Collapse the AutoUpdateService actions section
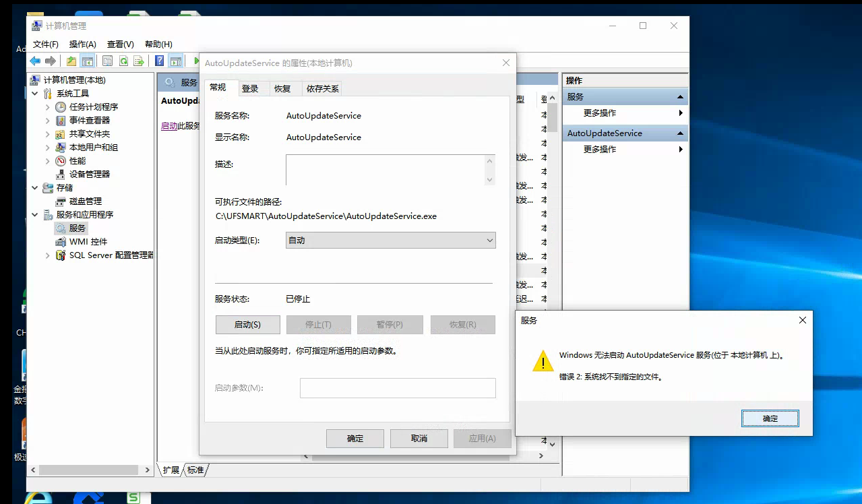The height and width of the screenshot is (504, 862). [x=681, y=133]
